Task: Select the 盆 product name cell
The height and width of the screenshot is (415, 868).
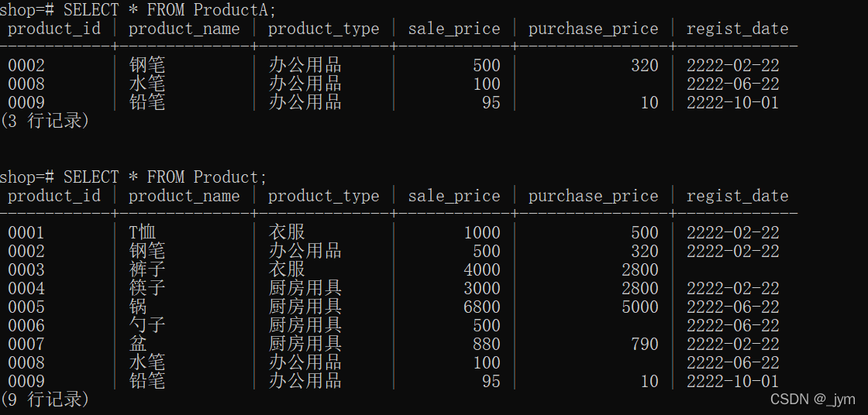Action: [138, 344]
